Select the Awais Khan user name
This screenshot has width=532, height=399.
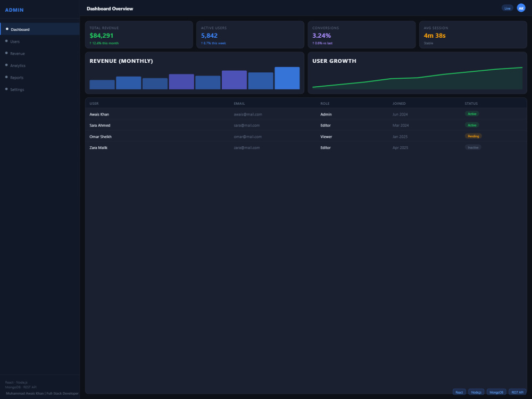pos(99,114)
